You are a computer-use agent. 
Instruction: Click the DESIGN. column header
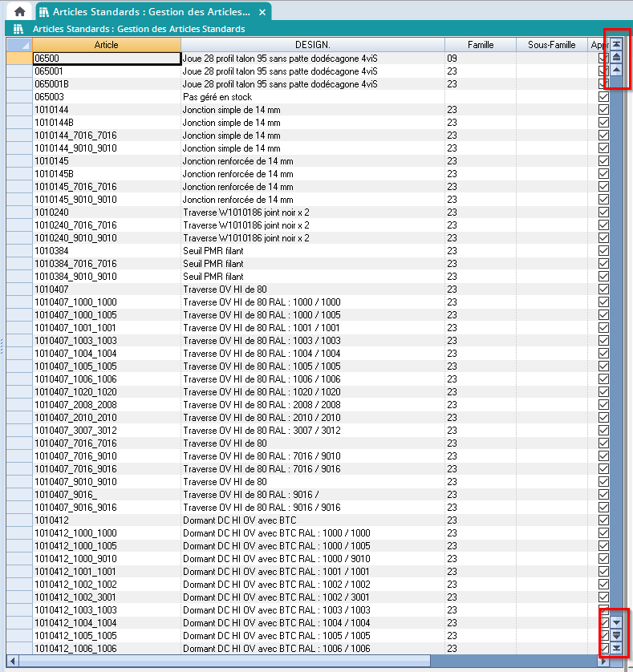pos(312,45)
